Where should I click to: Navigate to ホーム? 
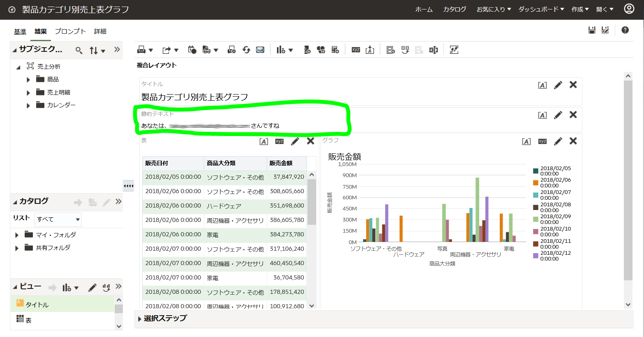pyautogui.click(x=424, y=9)
